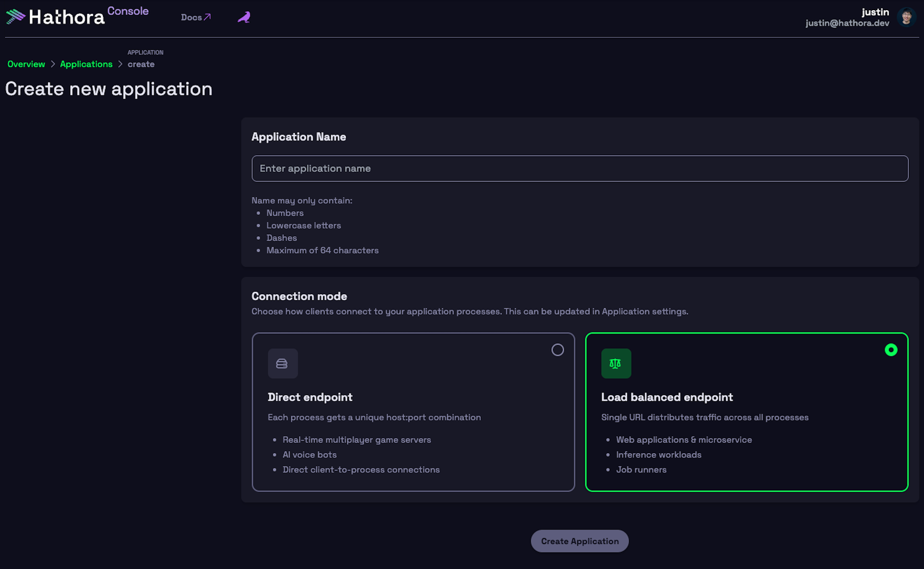The width and height of the screenshot is (924, 569).
Task: Click the Docs external arrow icon
Action: [x=207, y=17]
